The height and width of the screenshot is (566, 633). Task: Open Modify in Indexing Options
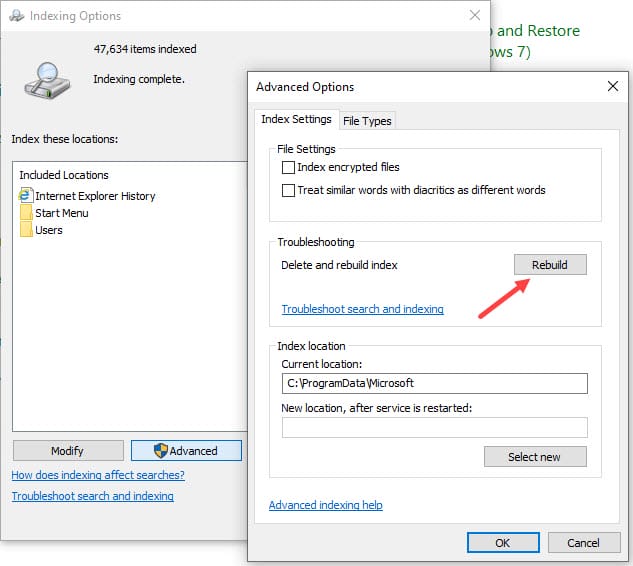coord(68,451)
